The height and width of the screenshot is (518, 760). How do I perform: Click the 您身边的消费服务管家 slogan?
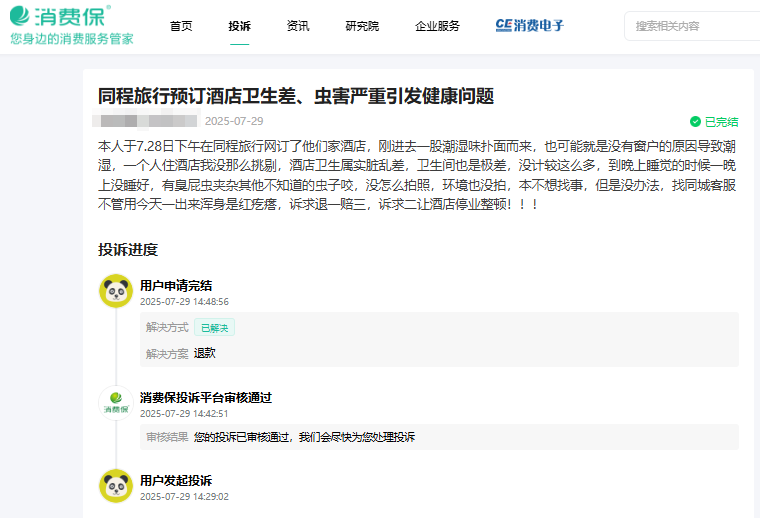[72, 39]
